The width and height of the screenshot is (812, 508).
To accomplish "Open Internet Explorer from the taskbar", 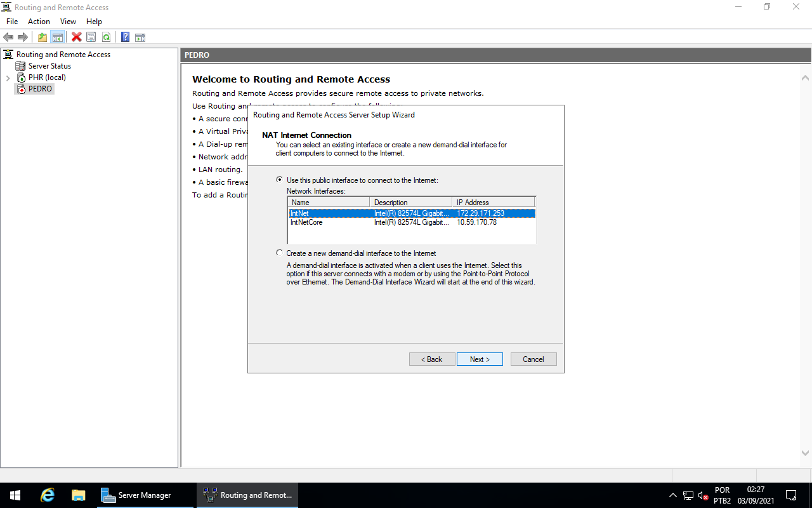I will [48, 495].
